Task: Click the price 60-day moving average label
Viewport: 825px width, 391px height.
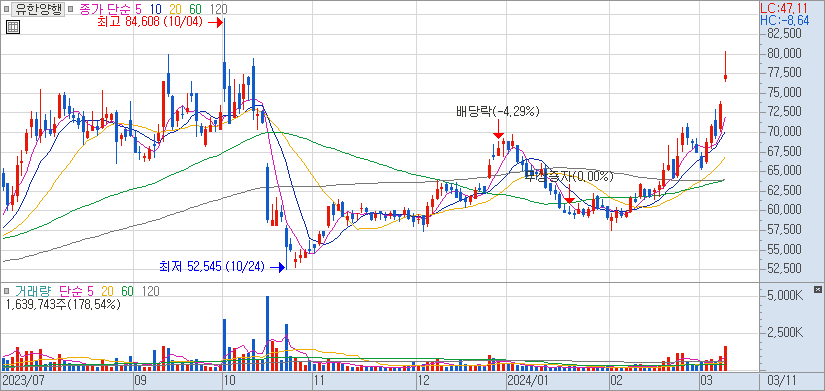Action: pos(195,9)
